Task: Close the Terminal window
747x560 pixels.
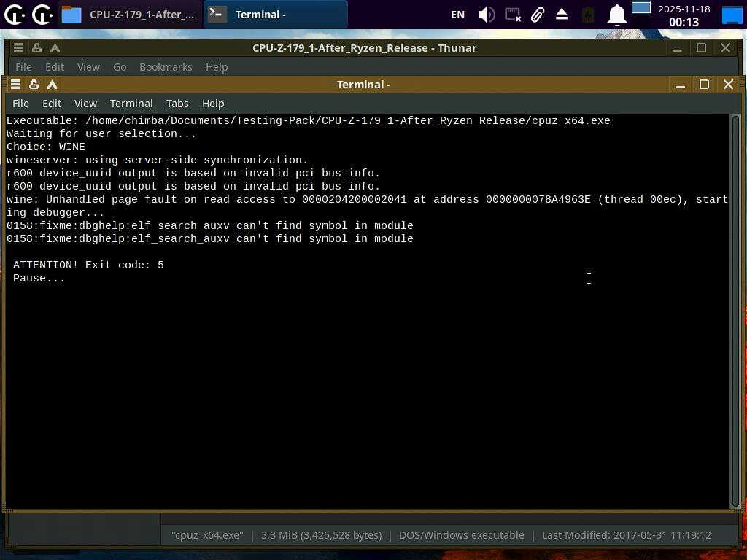Action: (728, 85)
